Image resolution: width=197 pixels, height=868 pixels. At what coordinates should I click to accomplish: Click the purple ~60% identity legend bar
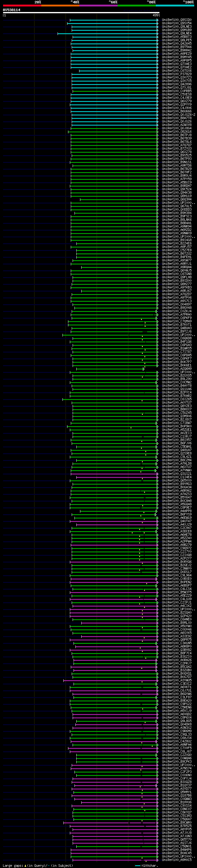tap(99, 6)
